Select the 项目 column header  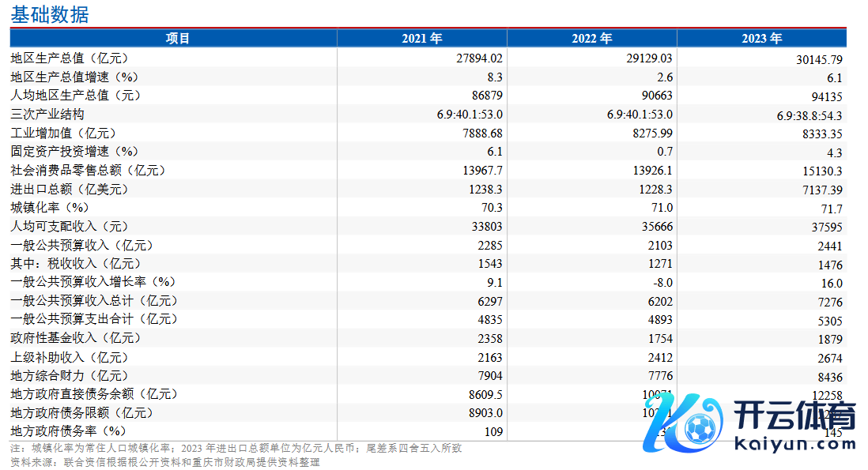178,39
